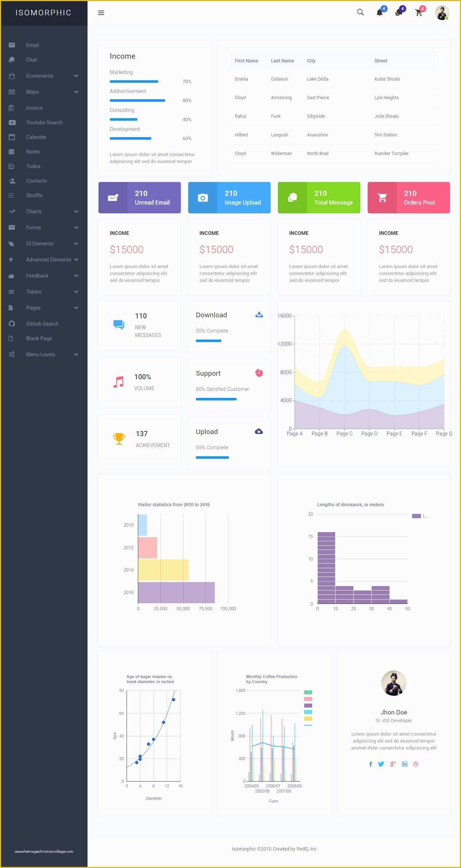Viewport: 461px width, 868px height.
Task: Expand the Forms submenu chevron
Action: click(76, 228)
